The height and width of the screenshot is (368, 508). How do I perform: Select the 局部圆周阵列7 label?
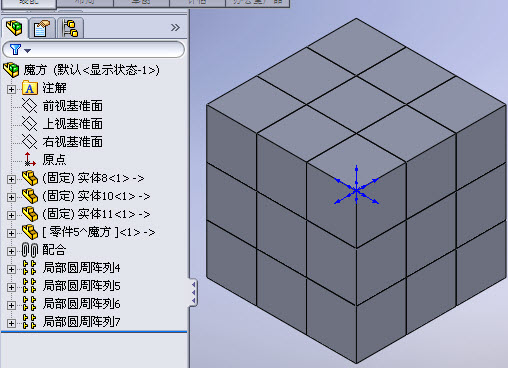82,322
